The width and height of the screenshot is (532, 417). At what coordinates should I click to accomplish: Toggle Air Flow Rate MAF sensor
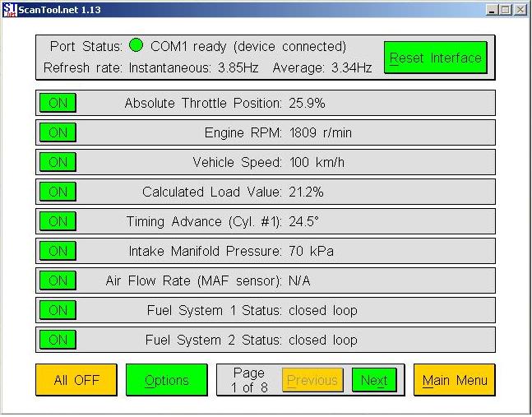click(x=58, y=280)
